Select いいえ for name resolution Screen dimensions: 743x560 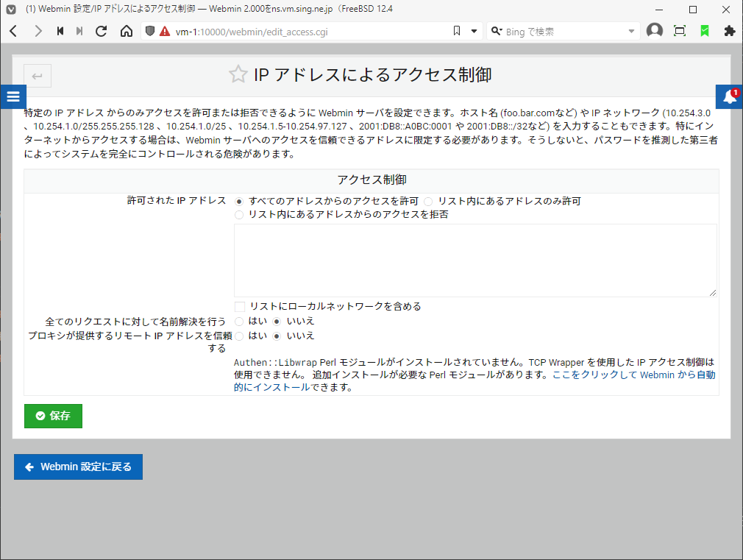[277, 322]
